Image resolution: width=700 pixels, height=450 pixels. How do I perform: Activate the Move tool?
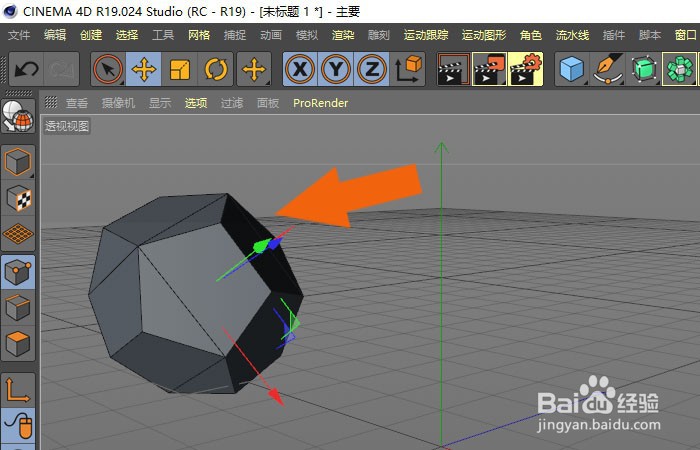144,69
